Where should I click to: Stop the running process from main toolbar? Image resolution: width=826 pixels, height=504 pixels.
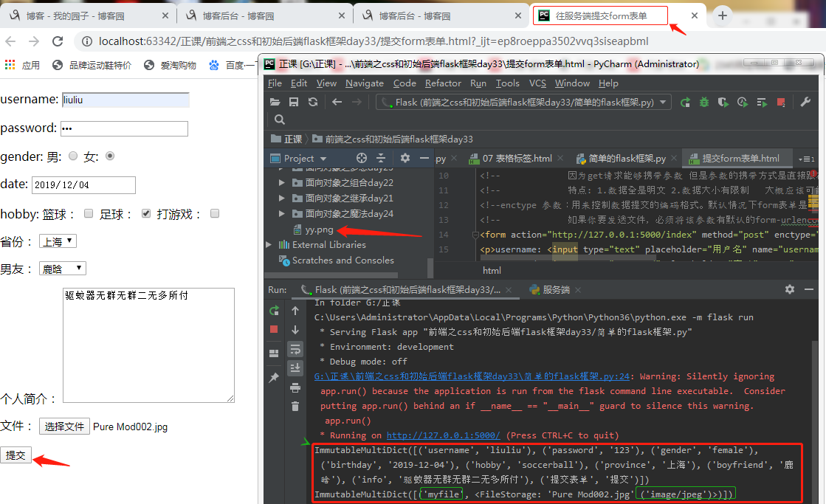click(x=781, y=102)
